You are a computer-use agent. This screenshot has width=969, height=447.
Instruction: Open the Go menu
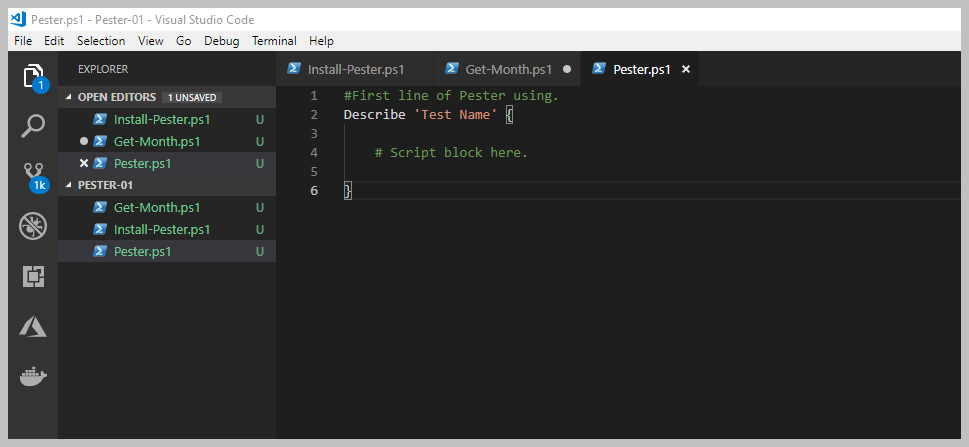(x=184, y=41)
